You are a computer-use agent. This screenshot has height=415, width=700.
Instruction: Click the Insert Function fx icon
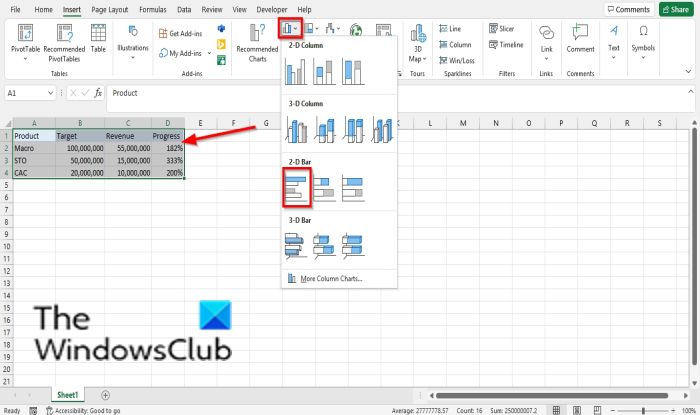(98, 93)
